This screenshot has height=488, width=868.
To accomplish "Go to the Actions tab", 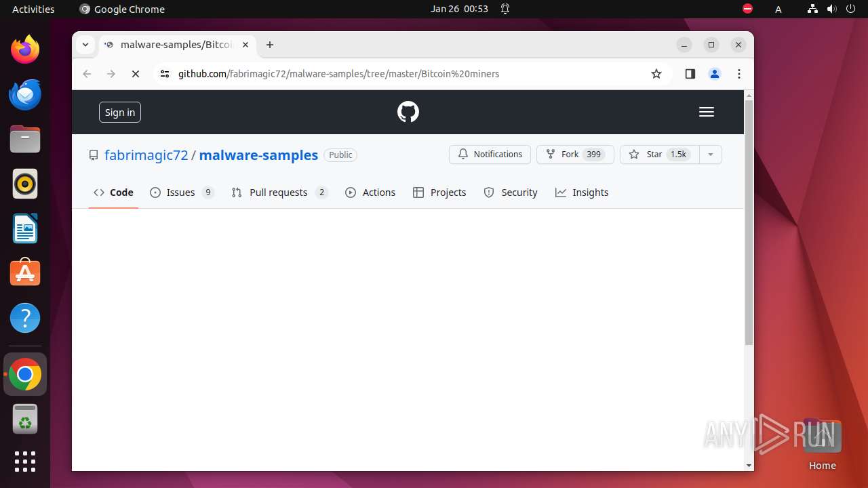I will pyautogui.click(x=370, y=192).
